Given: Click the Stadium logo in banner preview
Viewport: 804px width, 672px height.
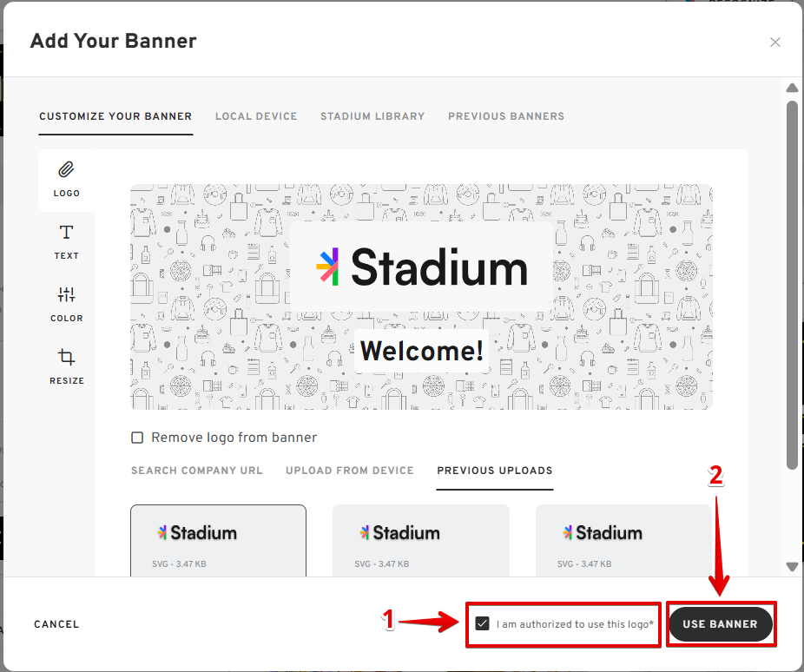Looking at the screenshot, I should coord(422,267).
